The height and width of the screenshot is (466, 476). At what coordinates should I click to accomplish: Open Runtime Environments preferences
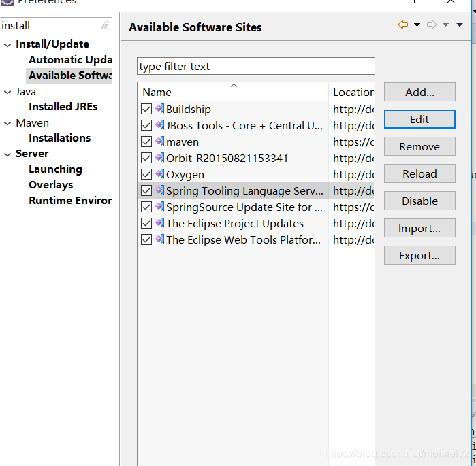[x=70, y=201]
